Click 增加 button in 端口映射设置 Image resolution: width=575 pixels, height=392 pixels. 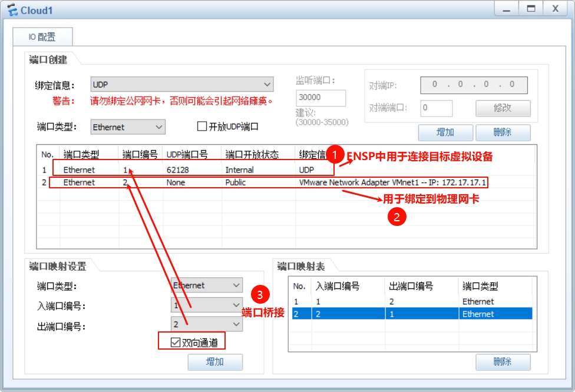coord(215,362)
